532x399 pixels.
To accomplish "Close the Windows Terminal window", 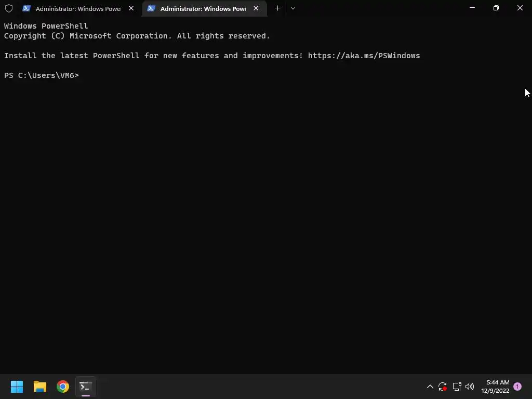I will [520, 8].
